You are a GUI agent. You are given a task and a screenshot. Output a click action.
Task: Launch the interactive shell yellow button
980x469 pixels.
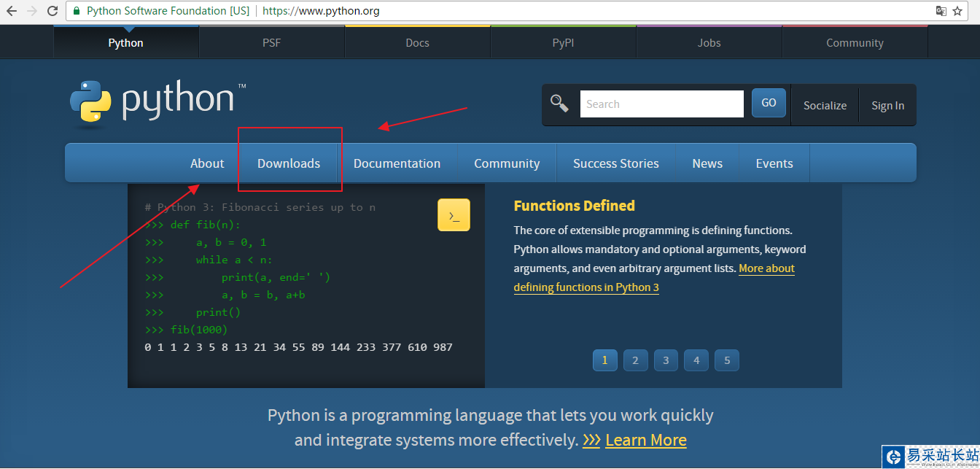[454, 215]
